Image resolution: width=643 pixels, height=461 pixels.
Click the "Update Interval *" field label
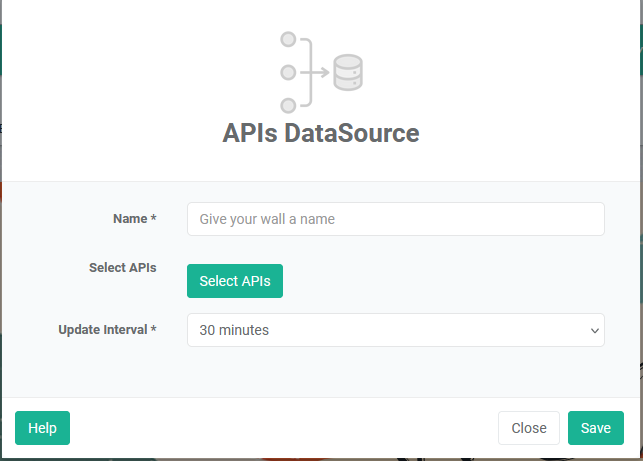pyautogui.click(x=107, y=328)
